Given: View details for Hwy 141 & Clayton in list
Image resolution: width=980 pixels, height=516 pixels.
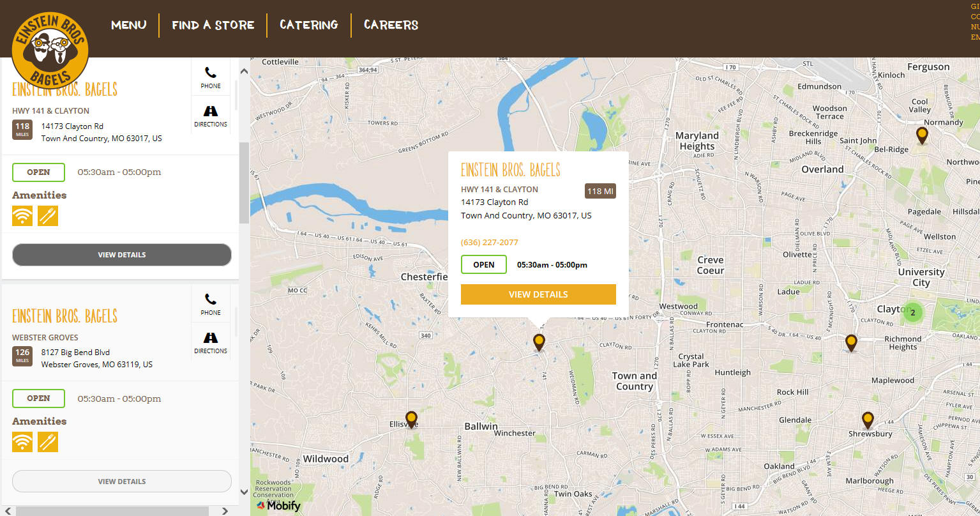Looking at the screenshot, I should click(x=122, y=255).
